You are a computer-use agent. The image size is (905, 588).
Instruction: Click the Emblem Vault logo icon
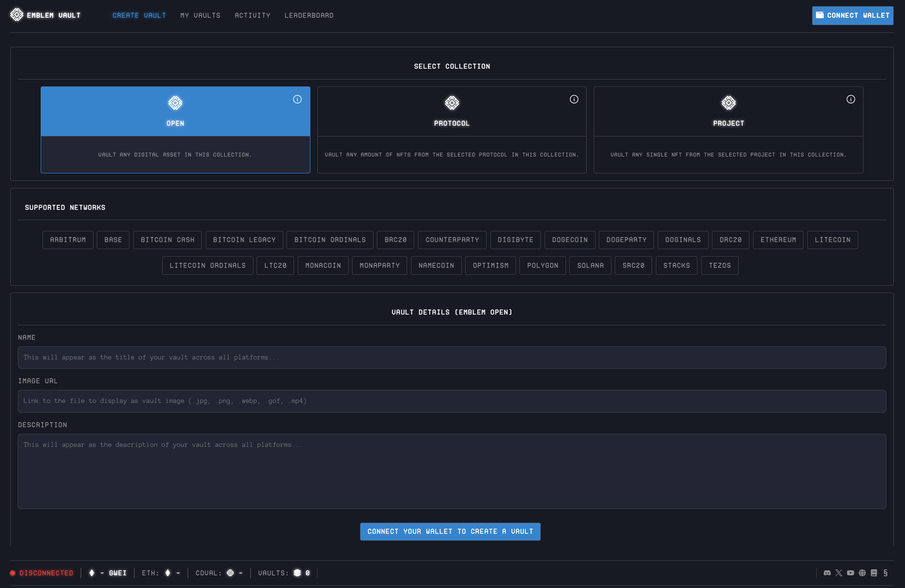pyautogui.click(x=17, y=15)
